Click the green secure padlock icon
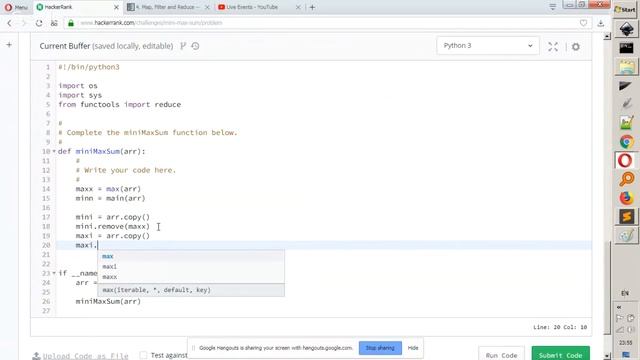The width and height of the screenshot is (640, 360). tap(71, 23)
